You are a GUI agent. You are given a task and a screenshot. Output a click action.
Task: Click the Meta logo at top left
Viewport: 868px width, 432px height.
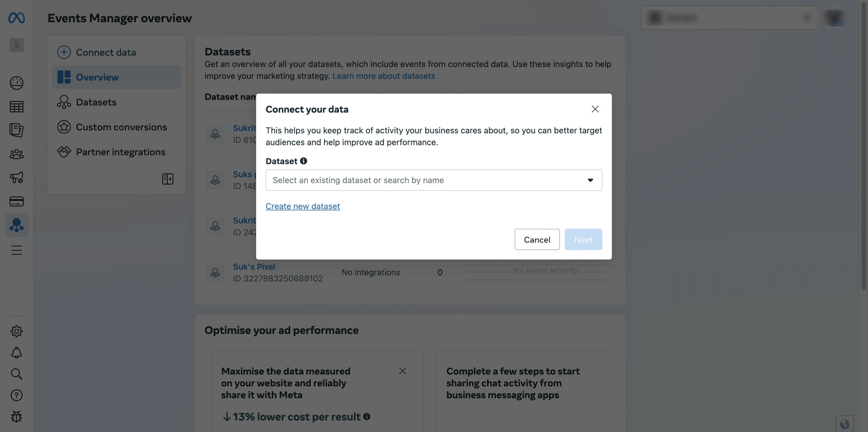tap(17, 18)
